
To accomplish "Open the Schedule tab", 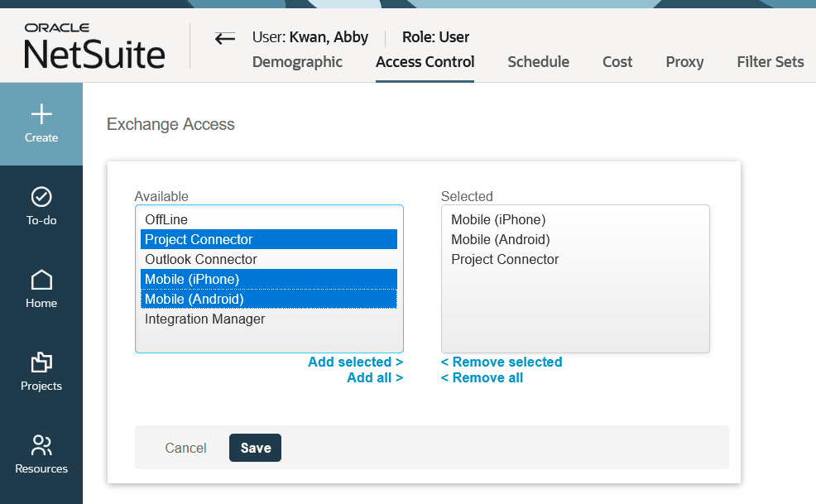I will tap(538, 62).
